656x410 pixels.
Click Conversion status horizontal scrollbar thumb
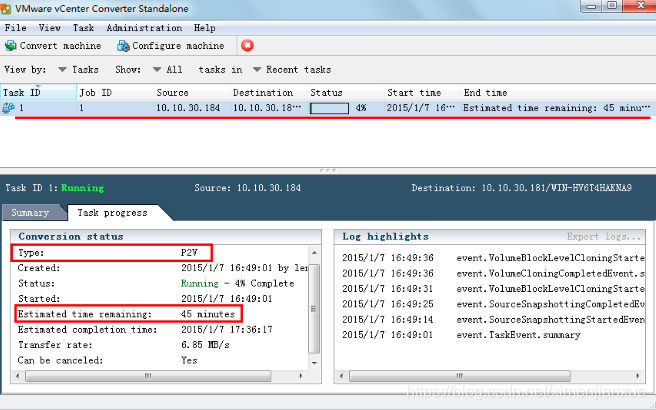click(148, 376)
